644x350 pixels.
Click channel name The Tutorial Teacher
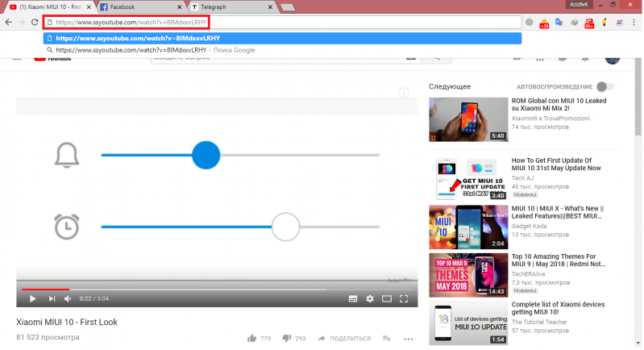click(x=539, y=322)
